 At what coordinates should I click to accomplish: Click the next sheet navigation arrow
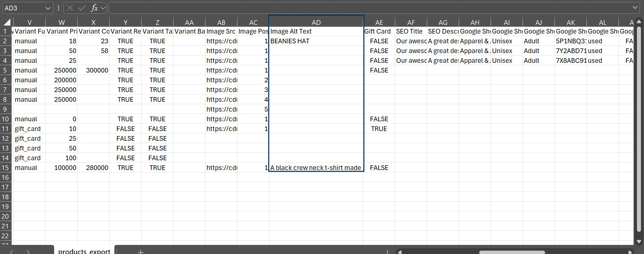tap(28, 252)
